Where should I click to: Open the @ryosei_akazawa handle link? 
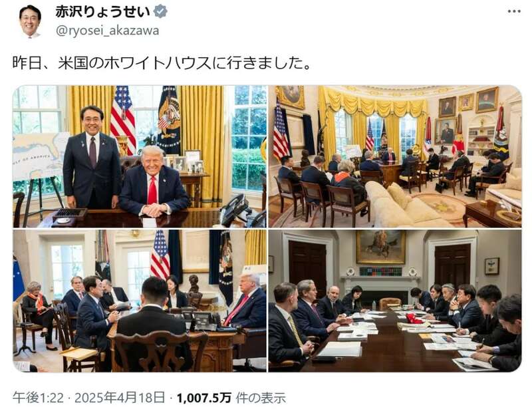pos(107,31)
